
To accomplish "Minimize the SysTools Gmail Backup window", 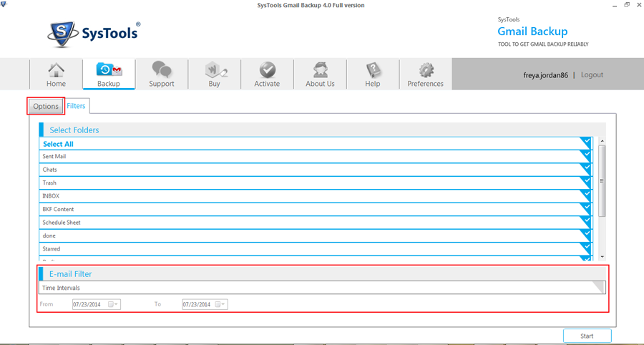I will pos(615,5).
